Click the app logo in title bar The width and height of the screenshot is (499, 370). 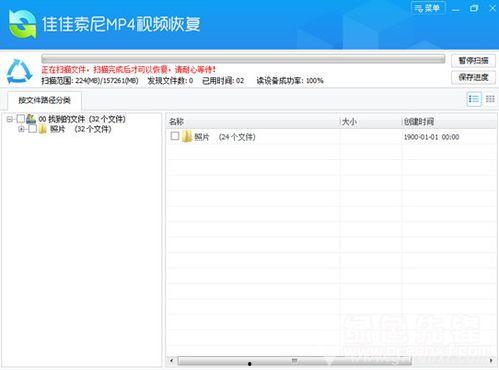22,24
